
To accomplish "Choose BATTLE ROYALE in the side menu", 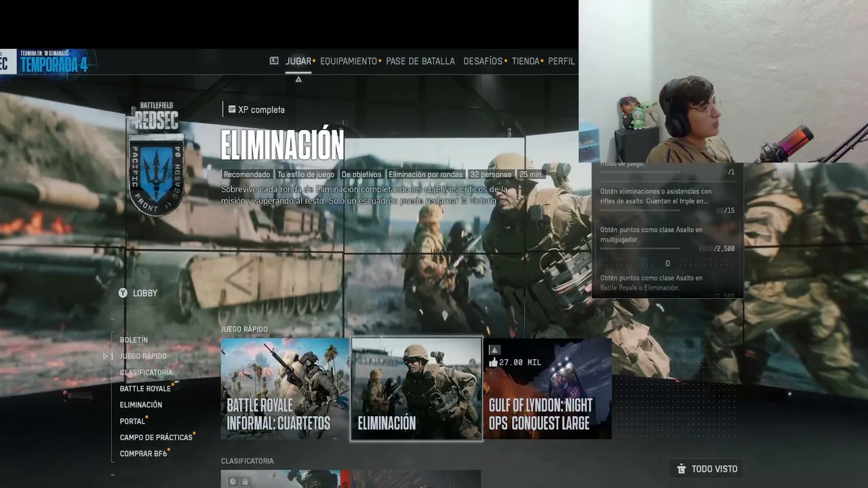I will click(145, 388).
